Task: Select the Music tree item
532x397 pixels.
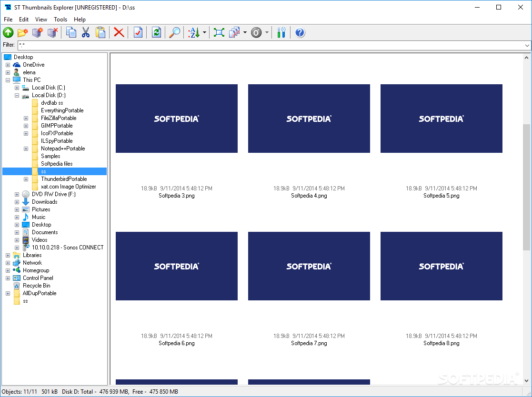Action: coord(38,217)
